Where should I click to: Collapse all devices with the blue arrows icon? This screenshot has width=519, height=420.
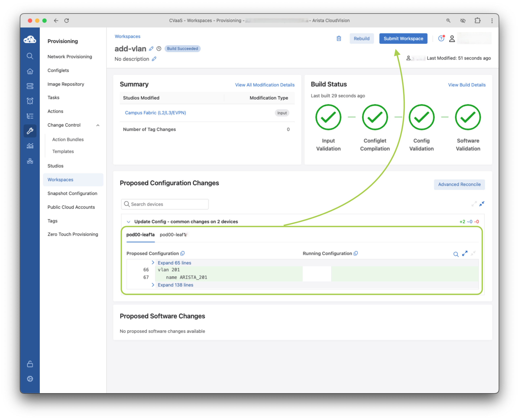(482, 204)
